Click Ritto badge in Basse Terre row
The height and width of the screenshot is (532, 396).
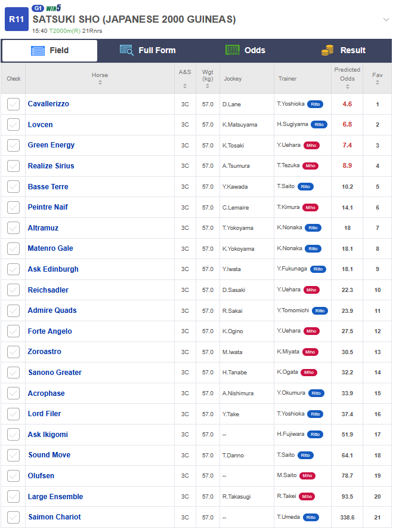[x=305, y=187]
